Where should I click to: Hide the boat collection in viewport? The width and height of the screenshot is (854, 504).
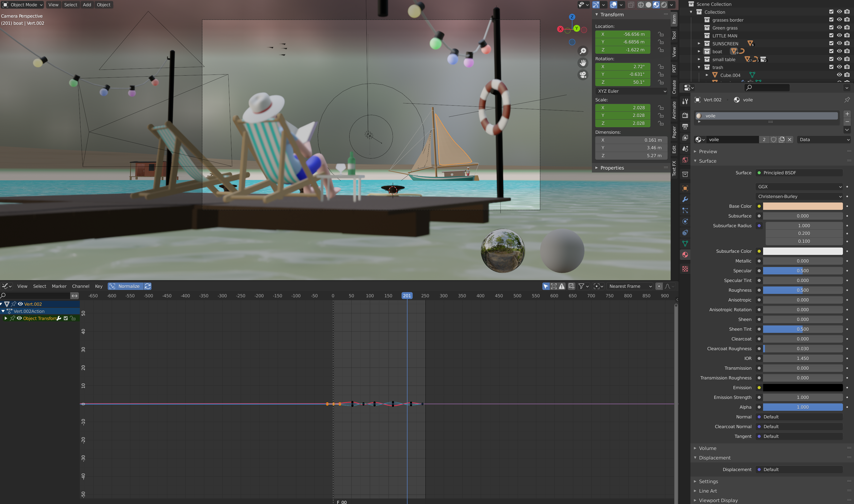[x=839, y=51]
